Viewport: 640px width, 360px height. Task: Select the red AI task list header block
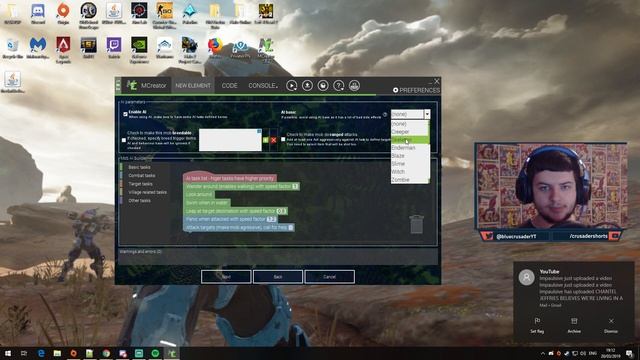tap(230, 178)
